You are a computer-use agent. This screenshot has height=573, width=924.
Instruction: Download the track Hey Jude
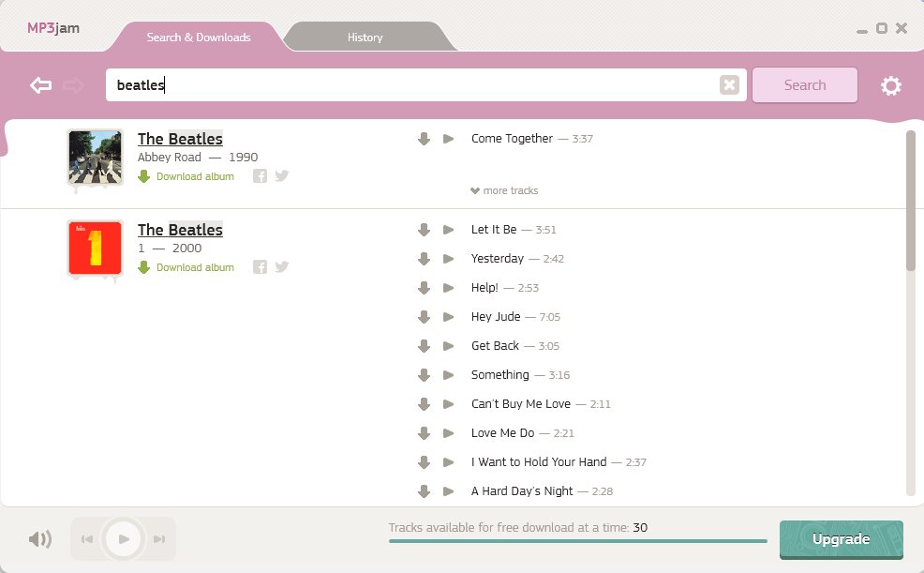(424, 317)
